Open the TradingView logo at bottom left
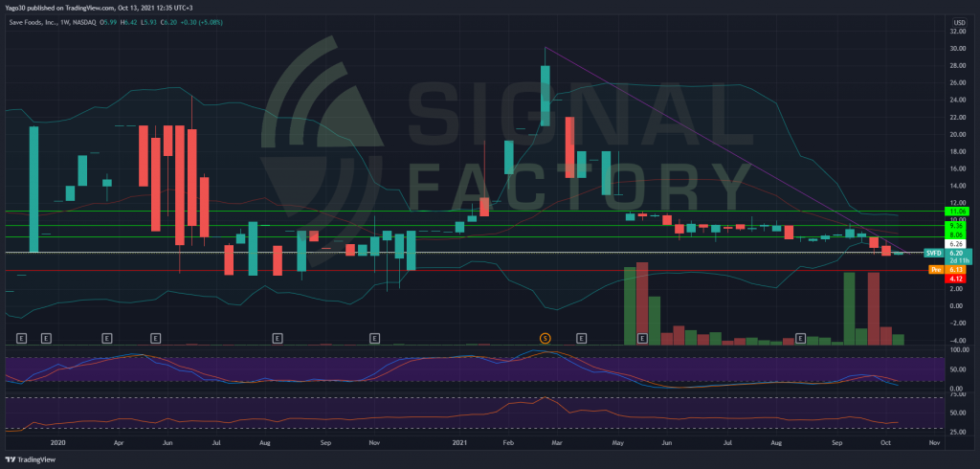This screenshot has width=980, height=469. (29, 459)
